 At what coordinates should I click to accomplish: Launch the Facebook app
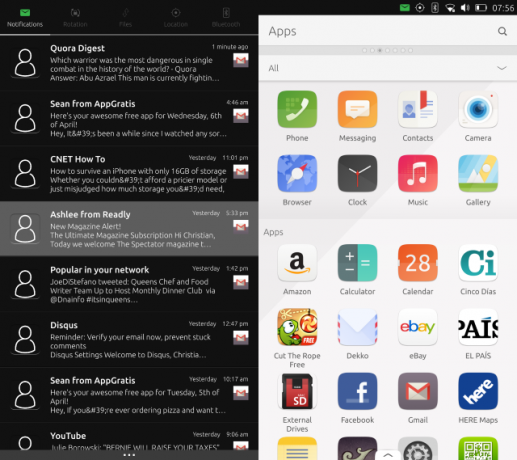(357, 391)
